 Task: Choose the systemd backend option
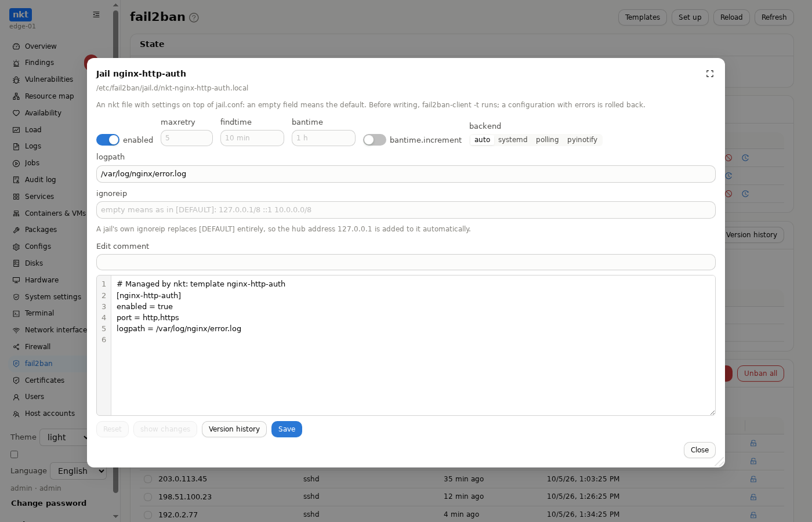(x=513, y=140)
